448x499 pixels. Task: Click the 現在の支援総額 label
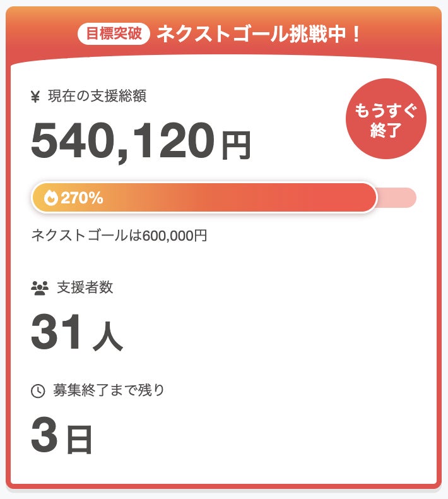97,96
